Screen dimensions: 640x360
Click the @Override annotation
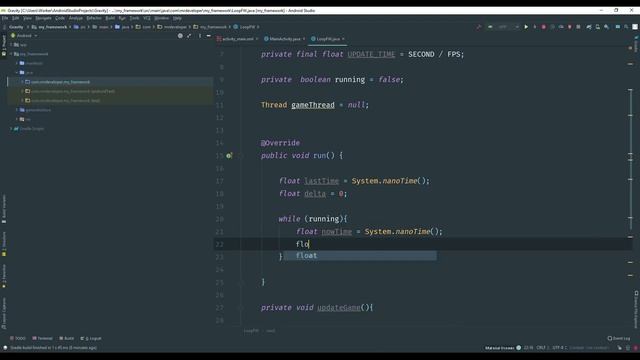(x=280, y=143)
